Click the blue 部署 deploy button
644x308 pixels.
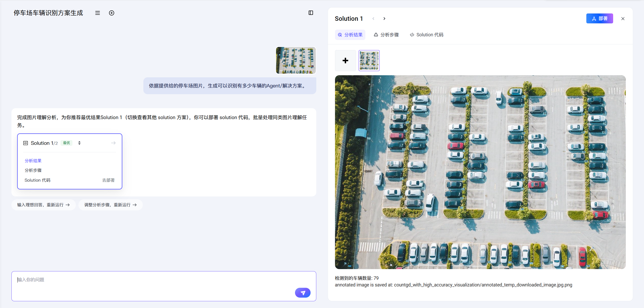pos(599,19)
